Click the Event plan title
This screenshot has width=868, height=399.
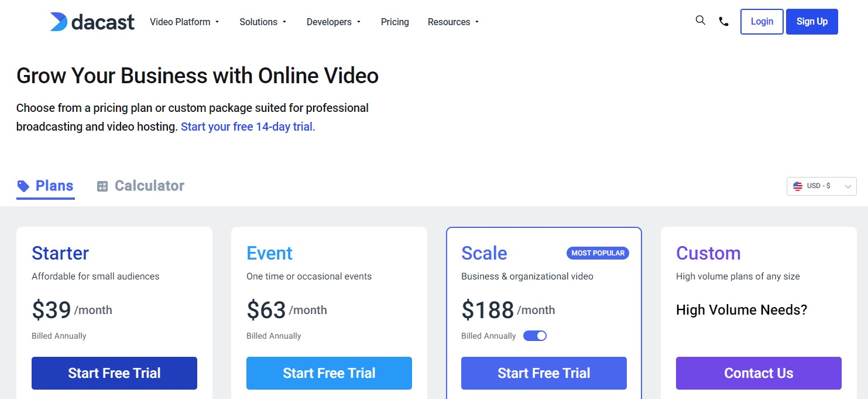point(269,253)
